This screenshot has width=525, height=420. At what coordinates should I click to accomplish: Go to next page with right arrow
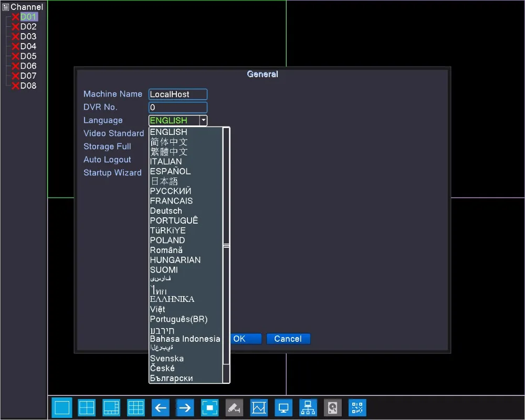click(185, 407)
